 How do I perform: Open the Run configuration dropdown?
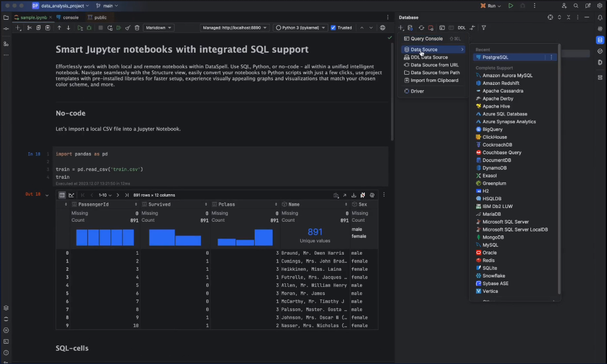[x=491, y=6]
